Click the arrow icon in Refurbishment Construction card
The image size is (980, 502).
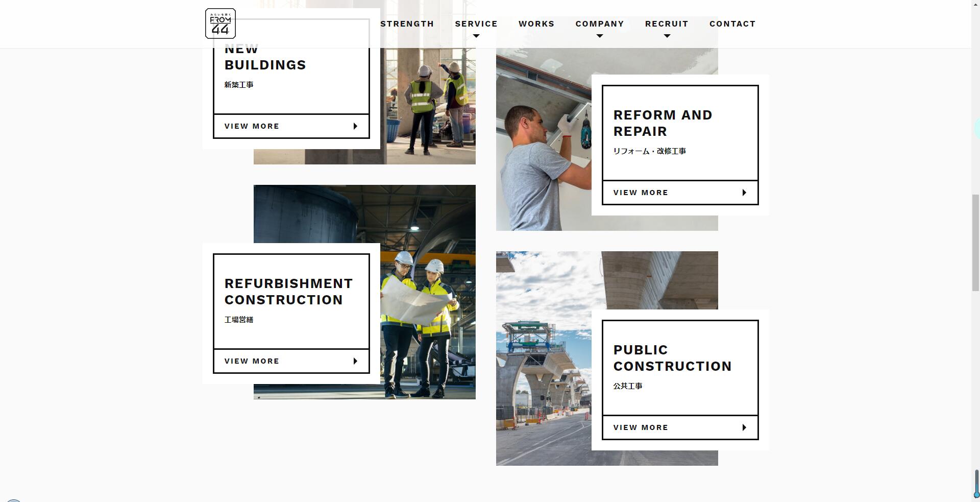click(355, 361)
